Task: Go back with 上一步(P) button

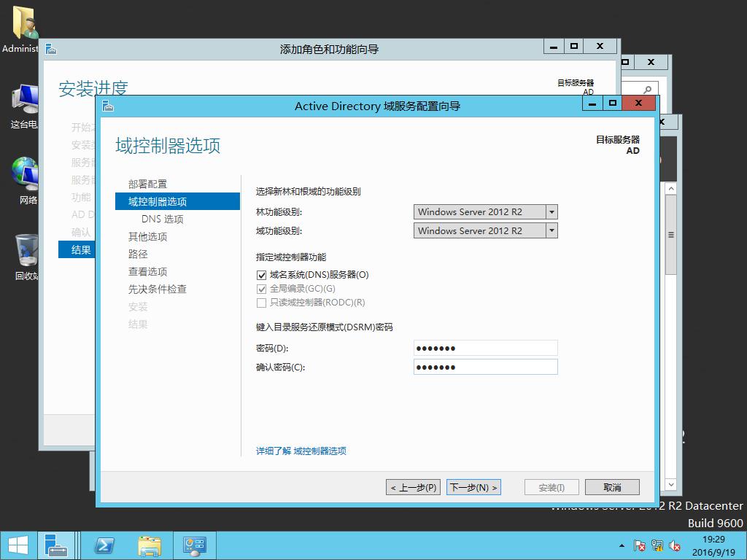Action: [413, 487]
